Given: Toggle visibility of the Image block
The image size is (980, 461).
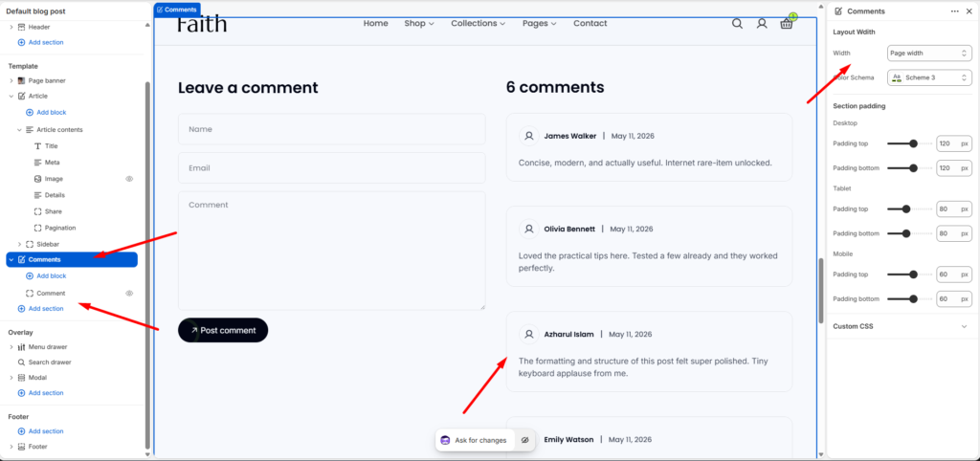Looking at the screenshot, I should 129,179.
